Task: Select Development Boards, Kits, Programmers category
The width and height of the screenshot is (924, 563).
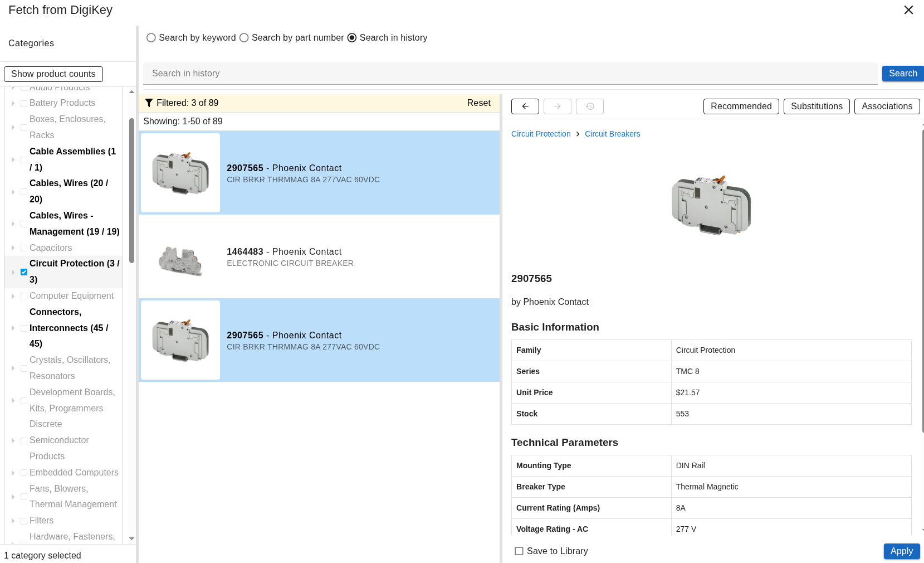Action: [x=72, y=400]
